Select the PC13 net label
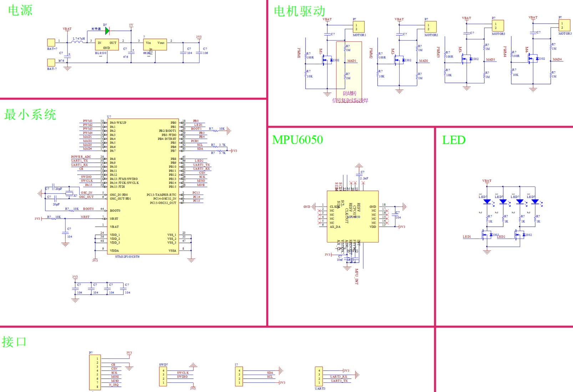 coord(196,193)
